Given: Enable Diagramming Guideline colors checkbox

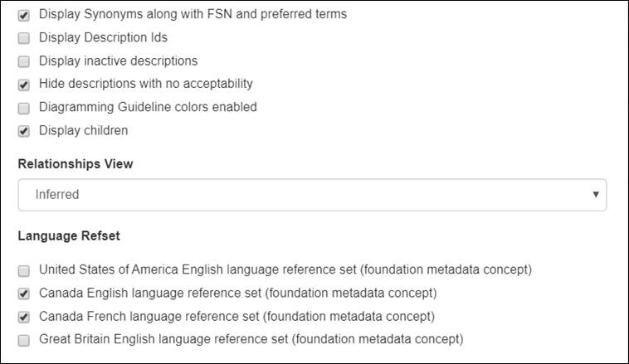Looking at the screenshot, I should [x=24, y=108].
